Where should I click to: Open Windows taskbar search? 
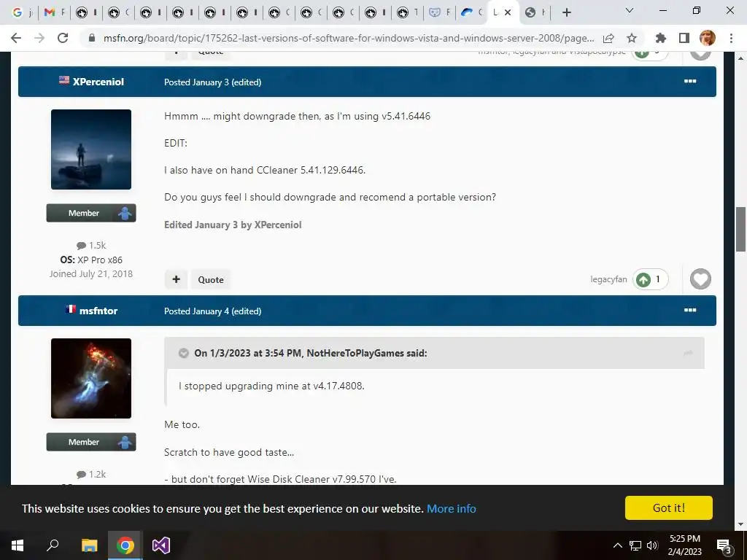[x=53, y=545]
